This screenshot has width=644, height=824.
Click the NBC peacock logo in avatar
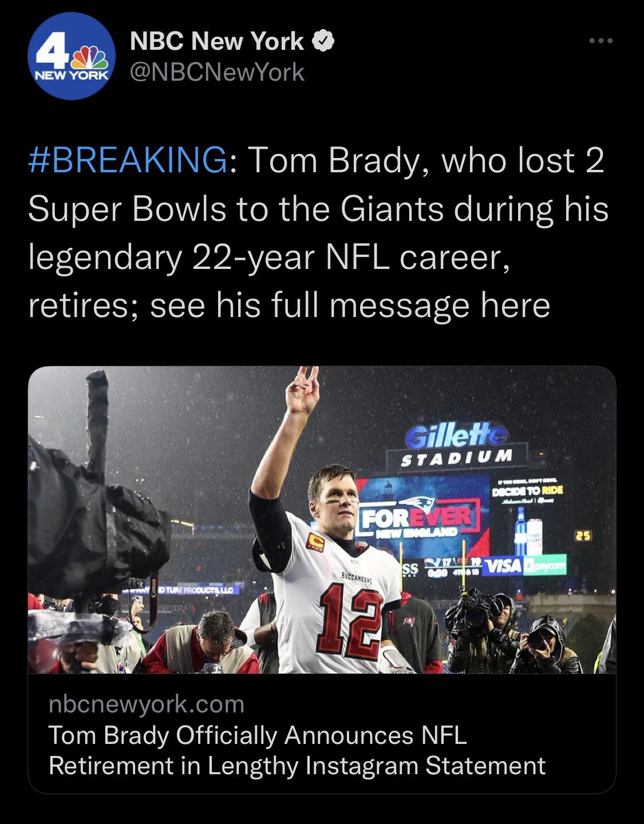92,59
